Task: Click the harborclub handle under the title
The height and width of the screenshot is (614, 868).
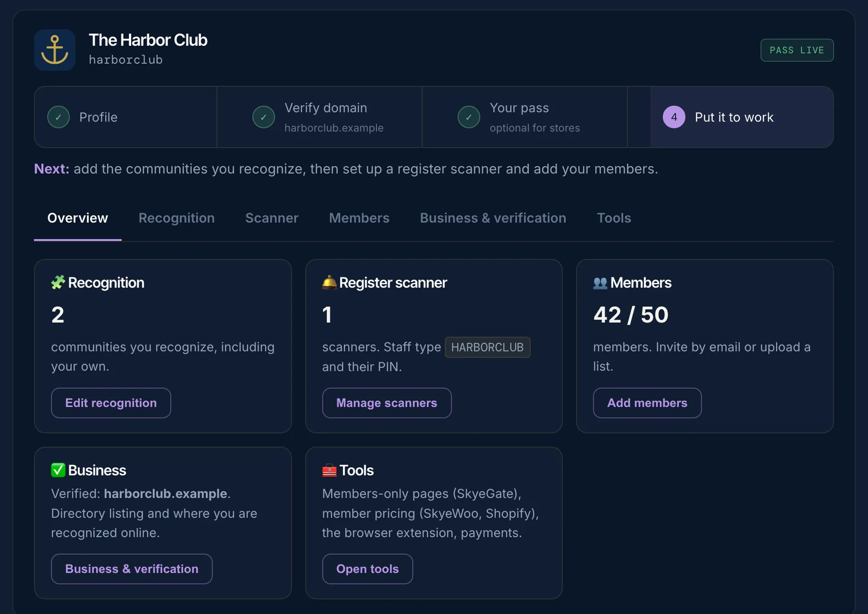Action: (126, 60)
